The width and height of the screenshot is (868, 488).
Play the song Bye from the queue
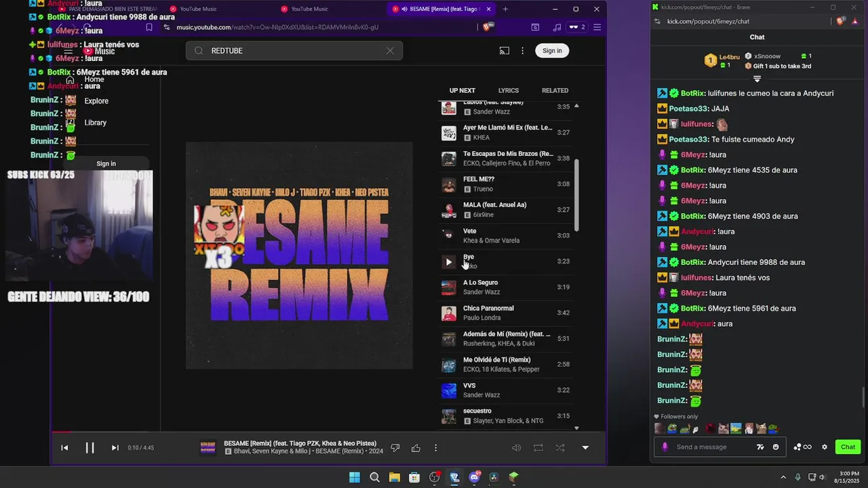(x=448, y=262)
